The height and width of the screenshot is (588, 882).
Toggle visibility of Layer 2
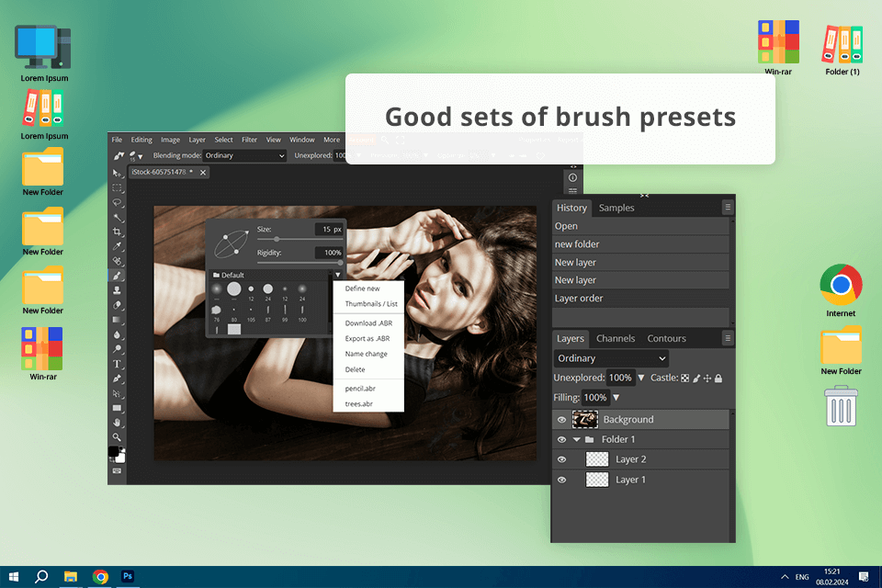click(x=562, y=459)
